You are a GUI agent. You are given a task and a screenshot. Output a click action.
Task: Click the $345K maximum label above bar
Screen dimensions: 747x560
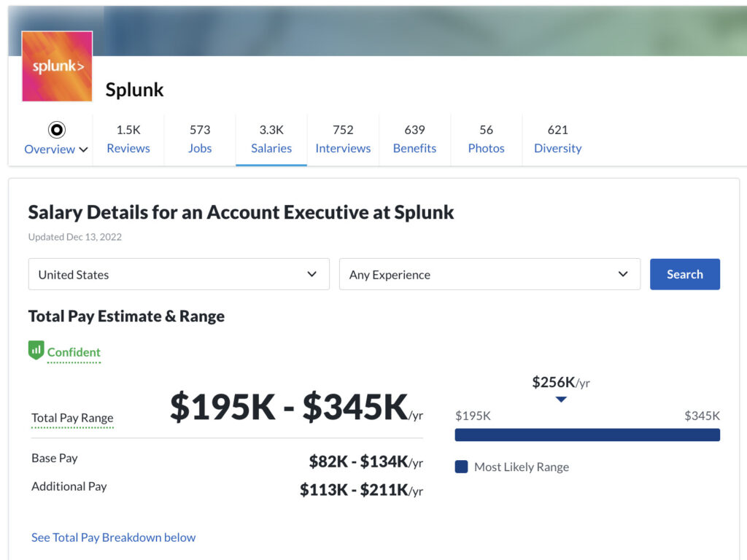[x=703, y=416]
